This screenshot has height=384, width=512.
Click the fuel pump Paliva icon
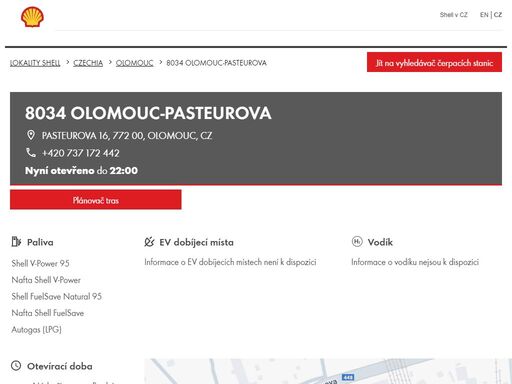tap(16, 242)
